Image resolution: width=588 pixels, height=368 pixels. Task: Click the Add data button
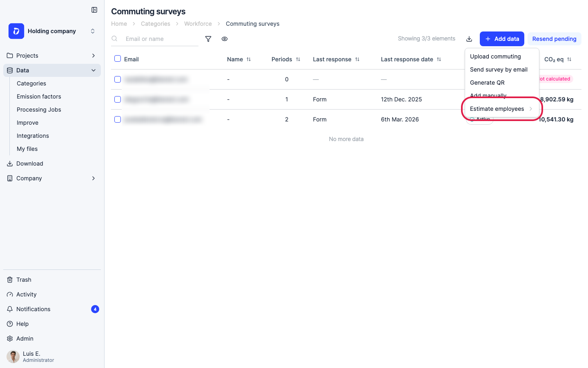click(x=502, y=39)
